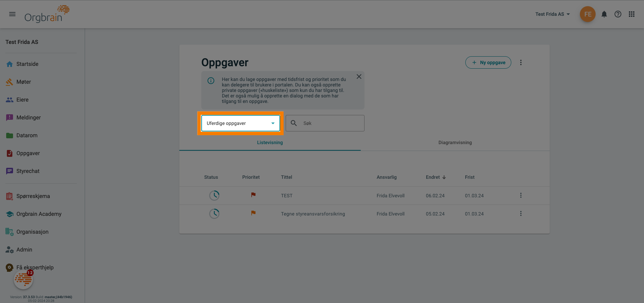Open the Test Frida AS organization dropdown
This screenshot has height=303, width=644.
coord(552,14)
